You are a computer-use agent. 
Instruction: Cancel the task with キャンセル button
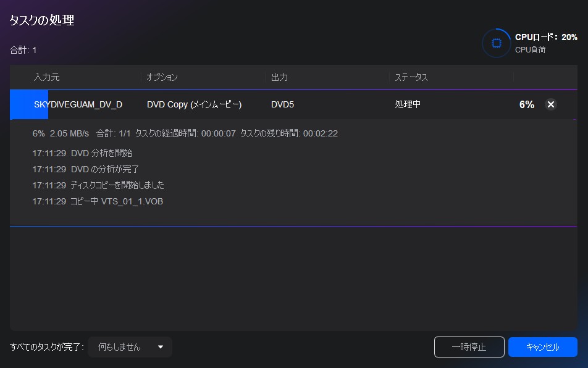point(543,347)
